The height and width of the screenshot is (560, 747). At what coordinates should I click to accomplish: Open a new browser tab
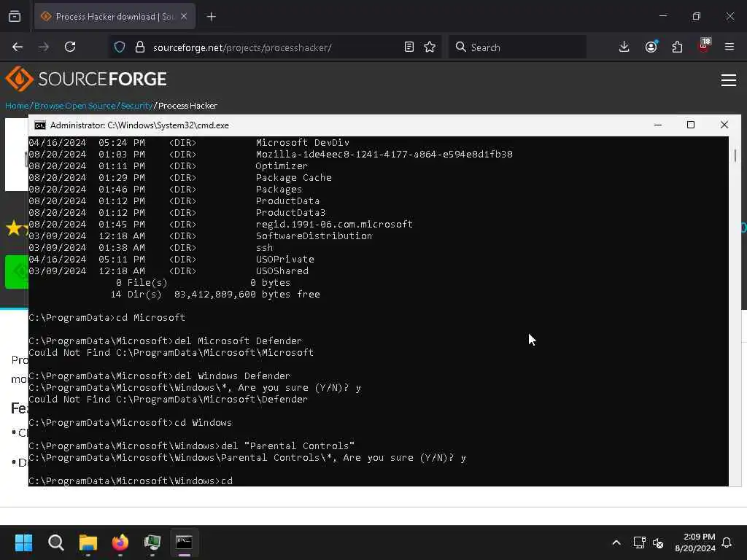pos(212,17)
